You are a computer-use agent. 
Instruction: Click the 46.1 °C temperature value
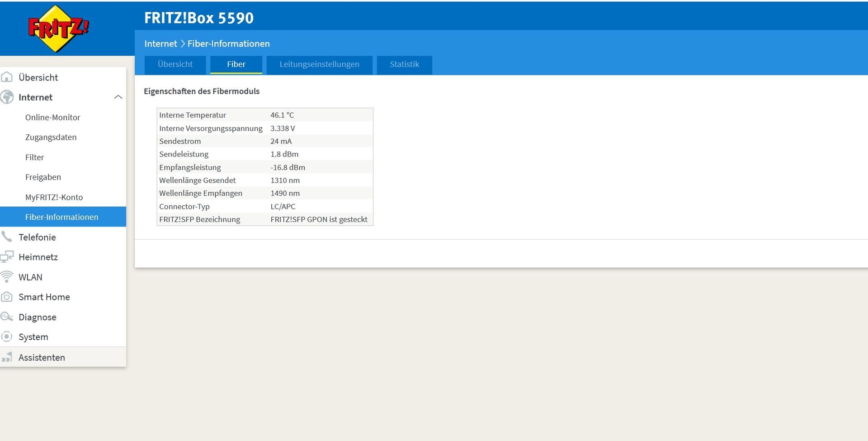282,115
